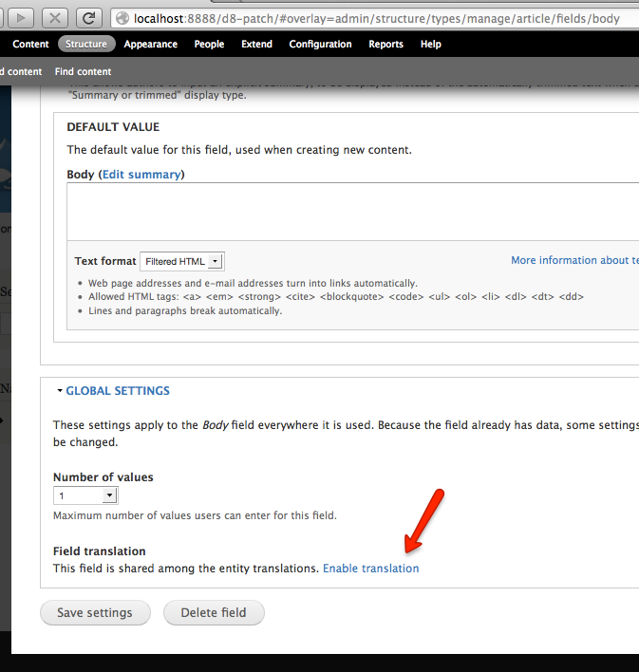Open the Appearance admin menu
639x672 pixels.
click(151, 45)
